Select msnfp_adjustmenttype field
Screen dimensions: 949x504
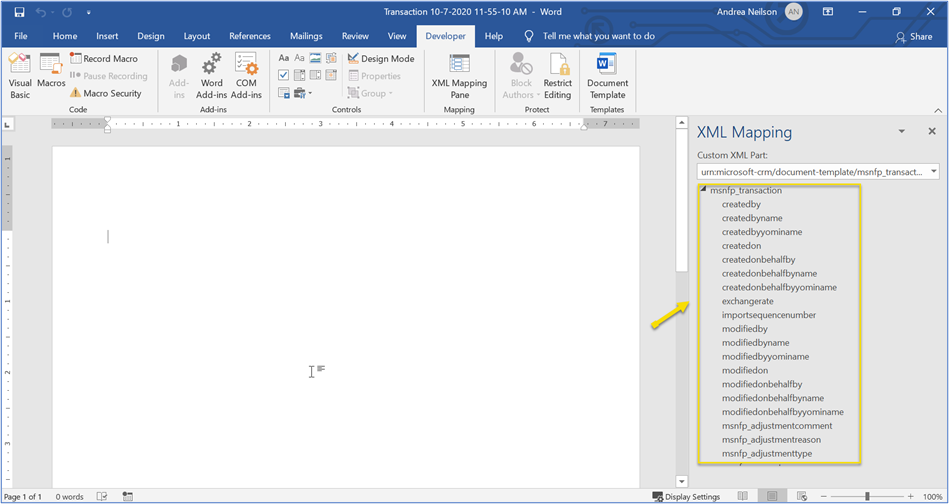pos(767,454)
